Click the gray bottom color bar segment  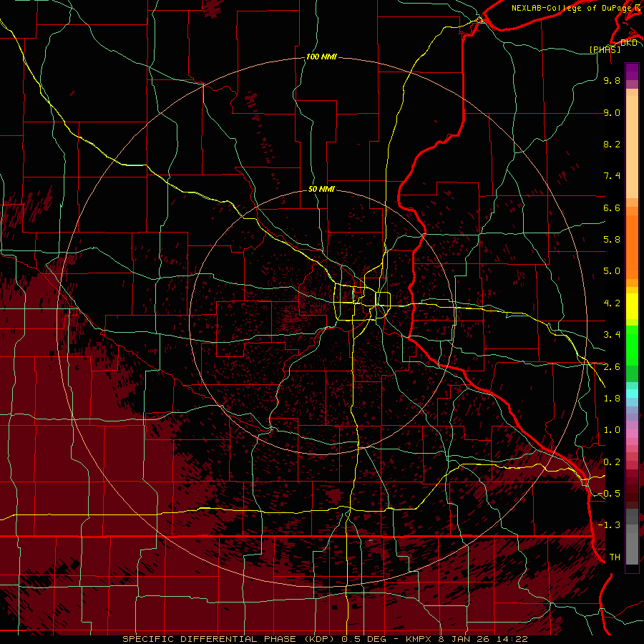[632, 548]
